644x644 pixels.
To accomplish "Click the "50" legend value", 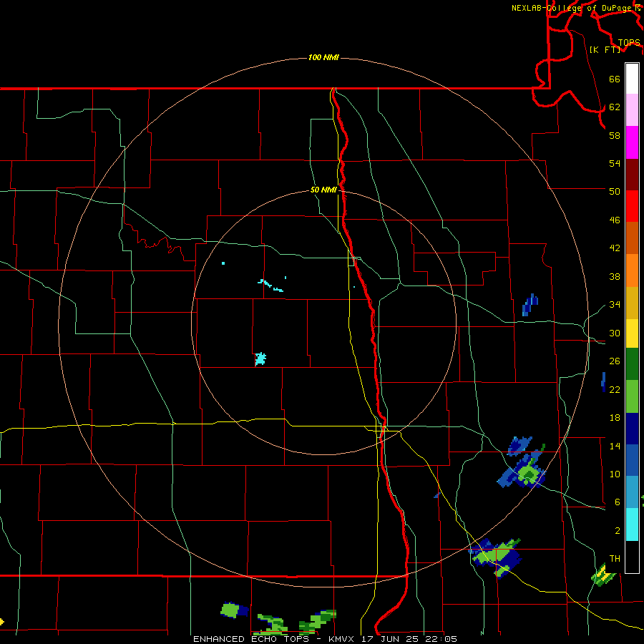I will pyautogui.click(x=615, y=191).
